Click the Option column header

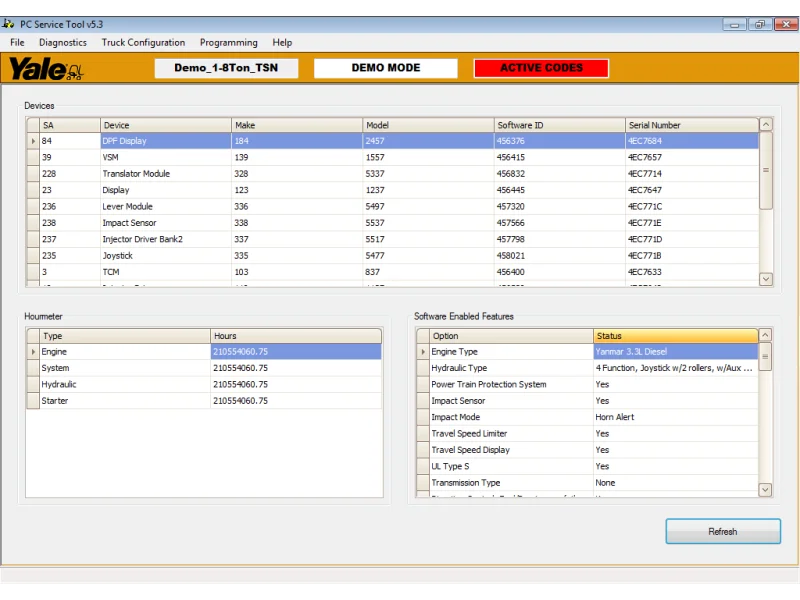point(511,336)
